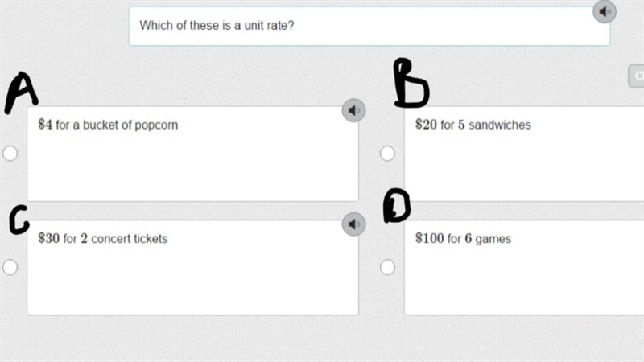Image resolution: width=644 pixels, height=362 pixels.
Task: Click the '$4' amount in popcorn option
Action: tap(45, 125)
